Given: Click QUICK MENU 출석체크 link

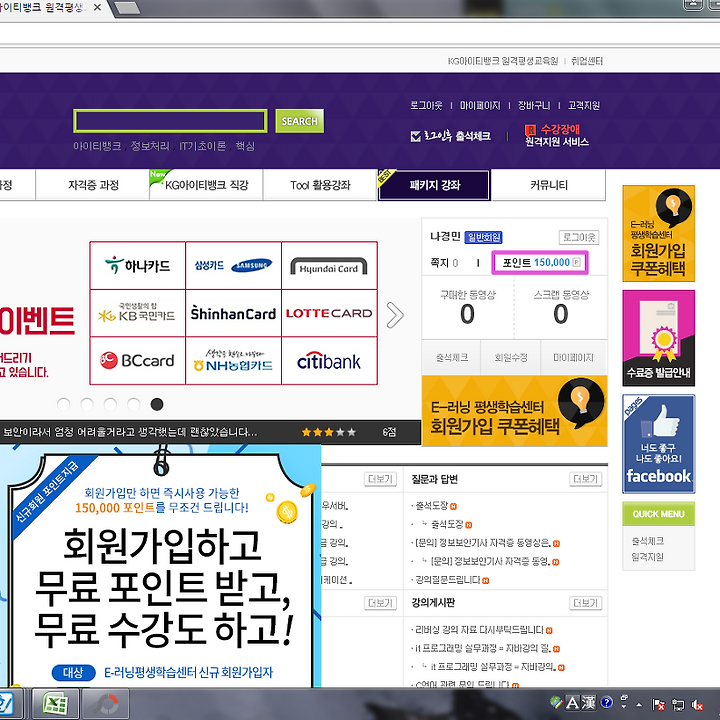Looking at the screenshot, I should (647, 541).
